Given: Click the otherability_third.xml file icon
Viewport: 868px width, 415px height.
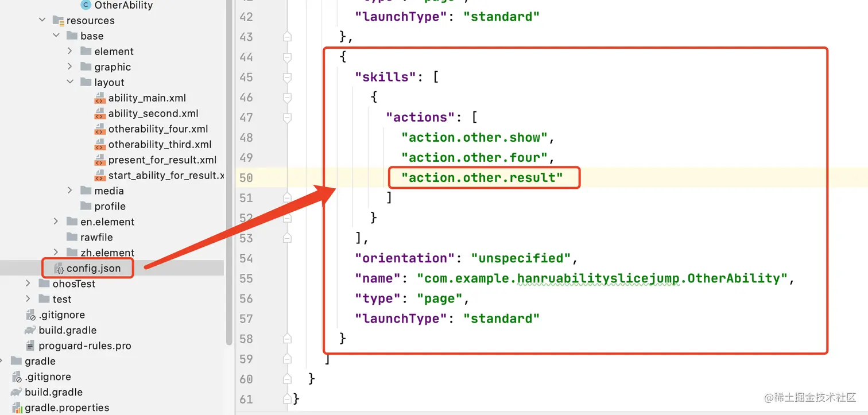Looking at the screenshot, I should coord(100,145).
